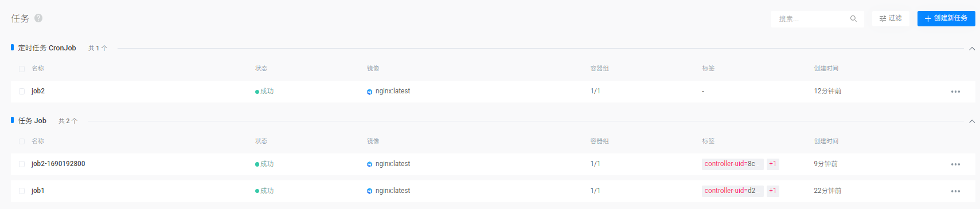Open more actions menu for job1

coord(955,191)
